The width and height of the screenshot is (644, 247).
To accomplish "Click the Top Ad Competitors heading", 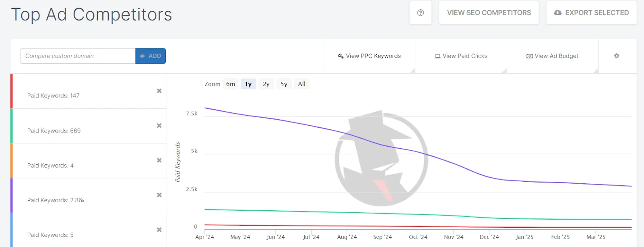I will (x=92, y=15).
